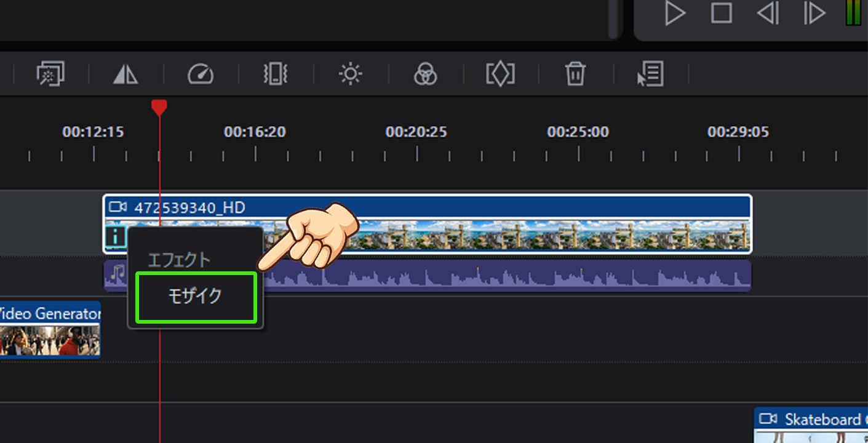The image size is (868, 443).
Task: Open the keyframe diamond tool
Action: coord(500,74)
